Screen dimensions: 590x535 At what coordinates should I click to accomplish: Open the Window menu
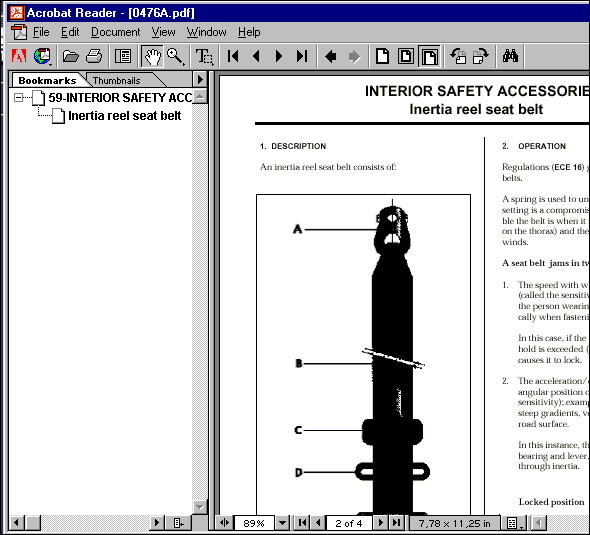click(x=207, y=32)
